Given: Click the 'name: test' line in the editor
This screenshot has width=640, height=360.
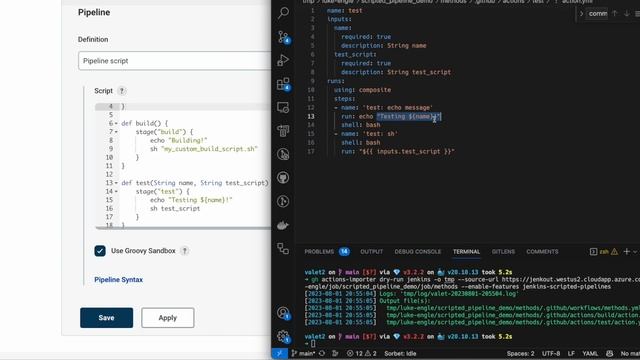Looking at the screenshot, I should pyautogui.click(x=344, y=11).
